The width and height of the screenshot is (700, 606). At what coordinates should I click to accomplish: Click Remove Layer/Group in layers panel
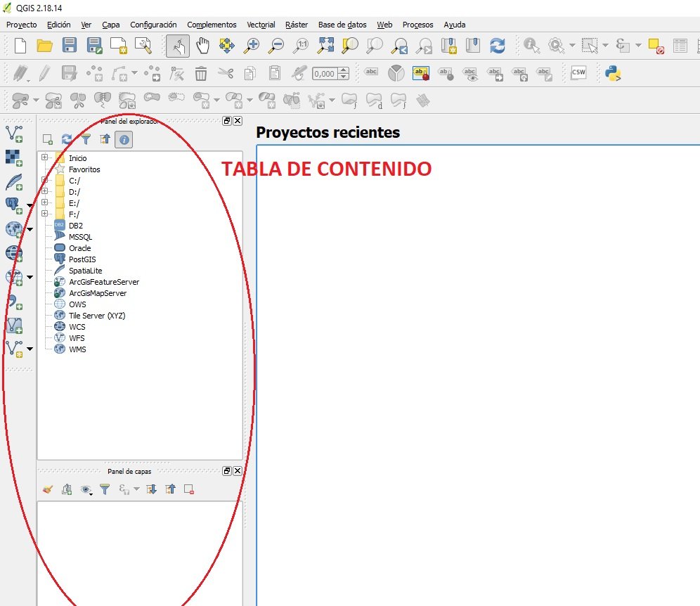(189, 489)
